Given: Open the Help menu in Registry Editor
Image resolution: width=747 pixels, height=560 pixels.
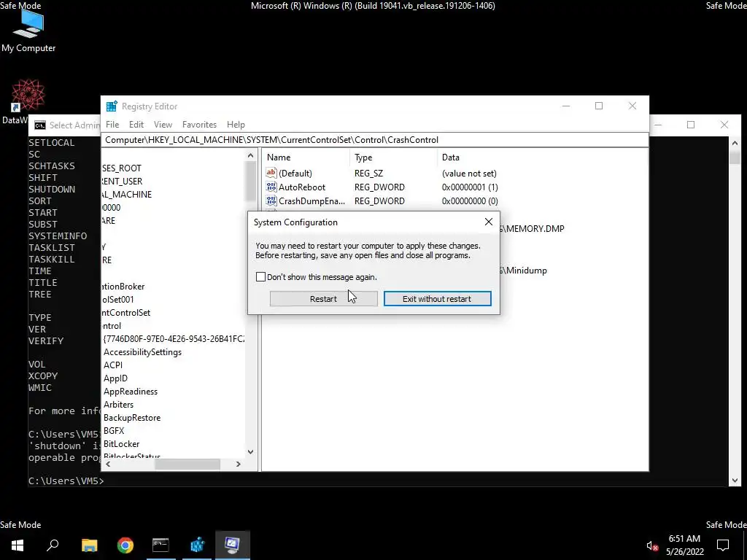Looking at the screenshot, I should (236, 124).
